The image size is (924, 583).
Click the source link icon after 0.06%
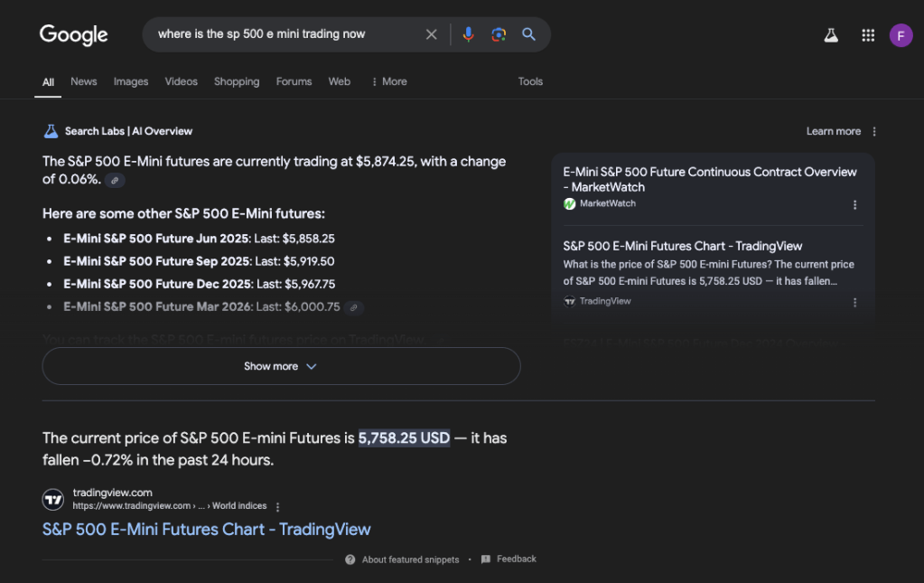coord(115,180)
